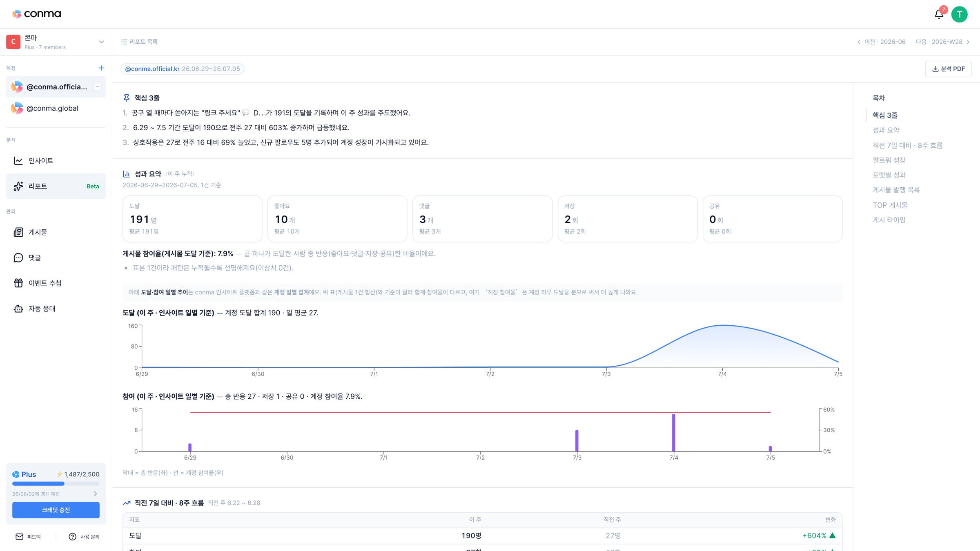Viewport: 980px width, 551px height.
Task: Download the 분석 PDF
Action: [948, 69]
